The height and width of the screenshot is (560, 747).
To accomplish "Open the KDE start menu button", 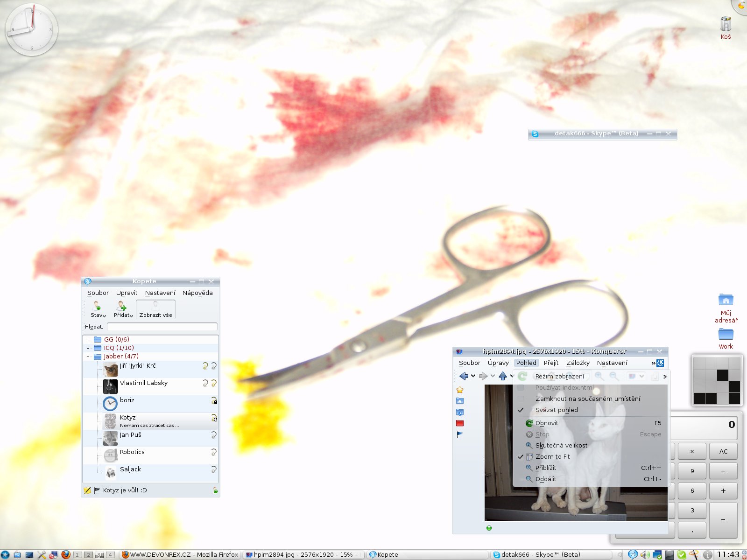I will pos(5,555).
